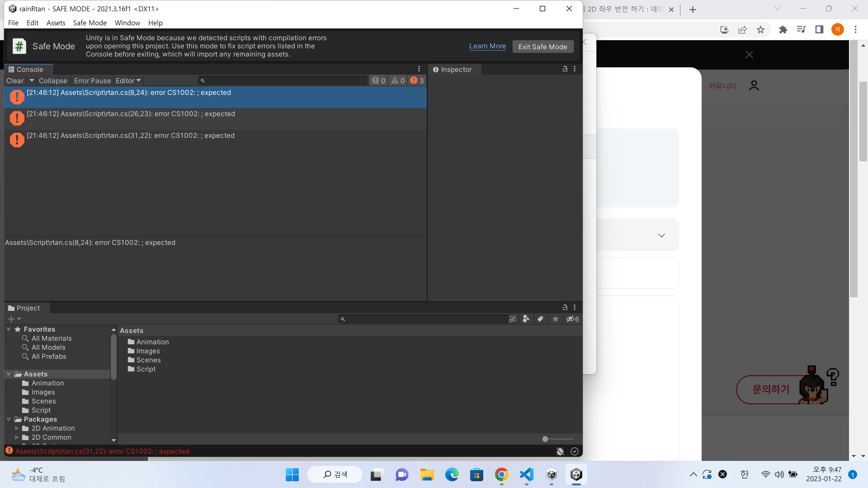Open the search-in picker icon in Project search

click(513, 319)
